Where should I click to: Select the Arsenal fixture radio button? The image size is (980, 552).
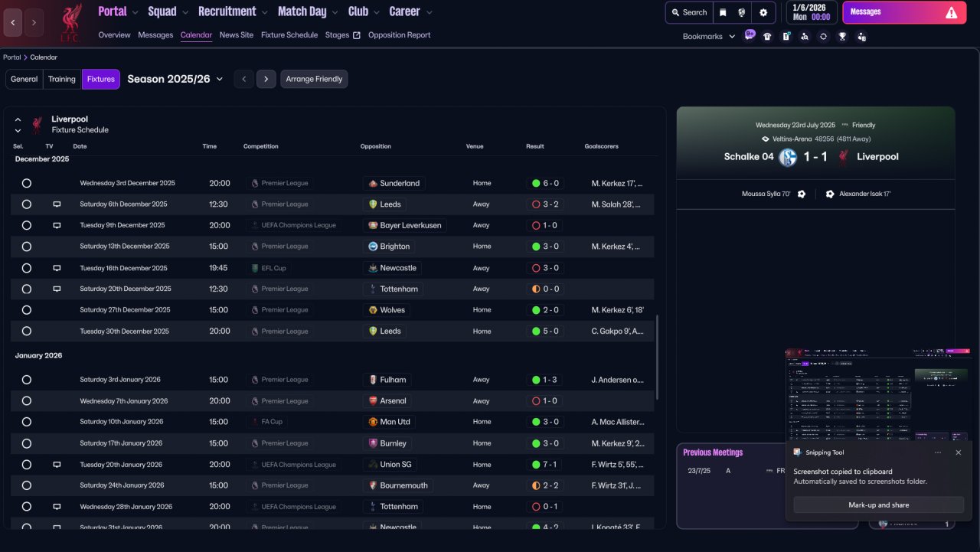pos(27,401)
